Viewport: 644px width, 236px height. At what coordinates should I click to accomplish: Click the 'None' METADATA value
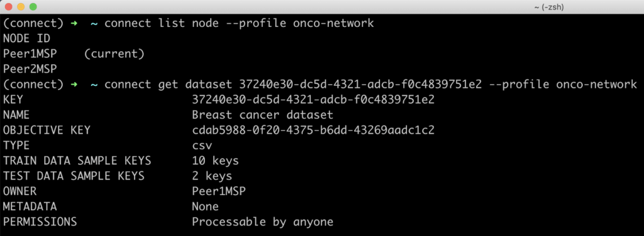point(206,206)
